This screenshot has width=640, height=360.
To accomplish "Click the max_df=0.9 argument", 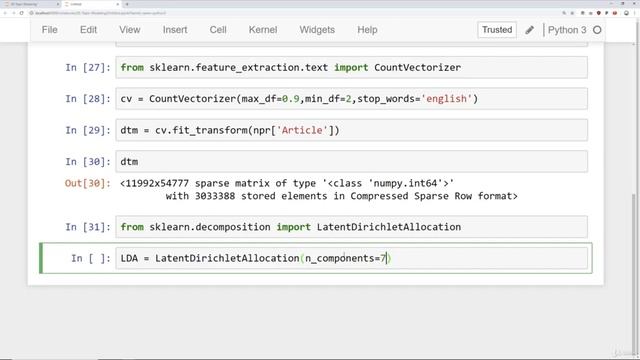I will click(270, 99).
